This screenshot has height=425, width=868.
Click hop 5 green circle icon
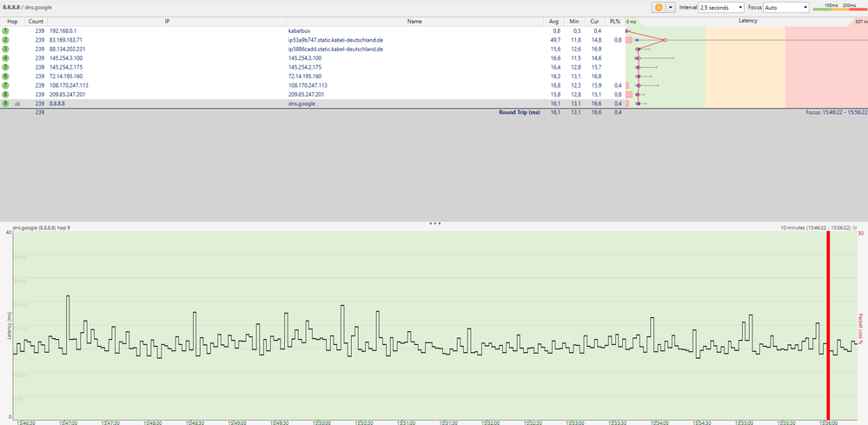pos(4,67)
